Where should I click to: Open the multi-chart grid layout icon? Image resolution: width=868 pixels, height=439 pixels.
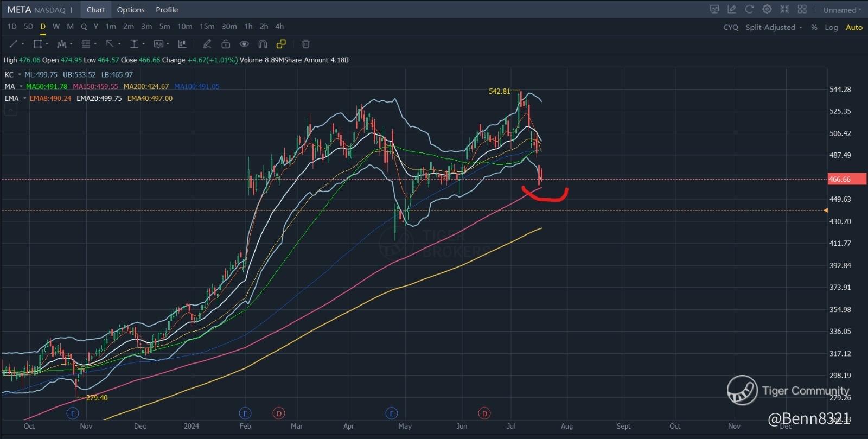(802, 9)
